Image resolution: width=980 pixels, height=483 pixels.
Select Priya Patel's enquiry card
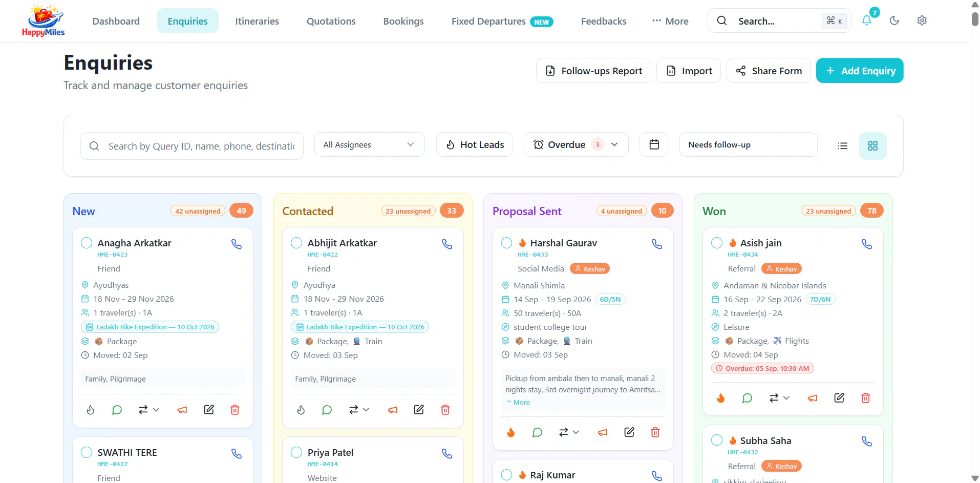coord(296,452)
